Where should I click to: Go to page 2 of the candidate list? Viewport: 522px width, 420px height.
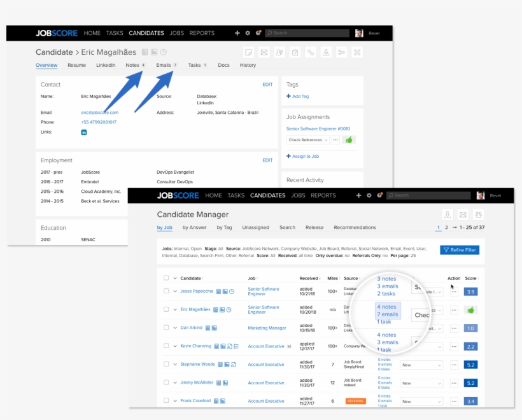[446, 228]
